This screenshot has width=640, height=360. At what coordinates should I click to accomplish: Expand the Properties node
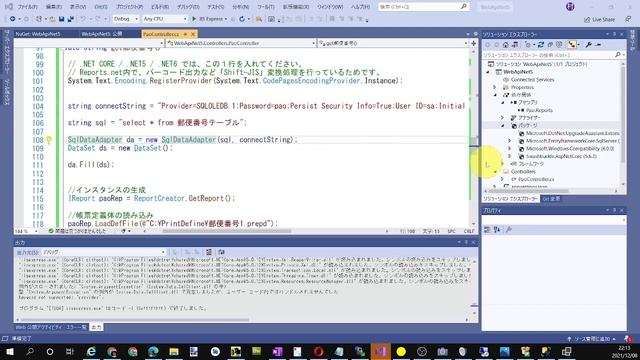coord(495,87)
